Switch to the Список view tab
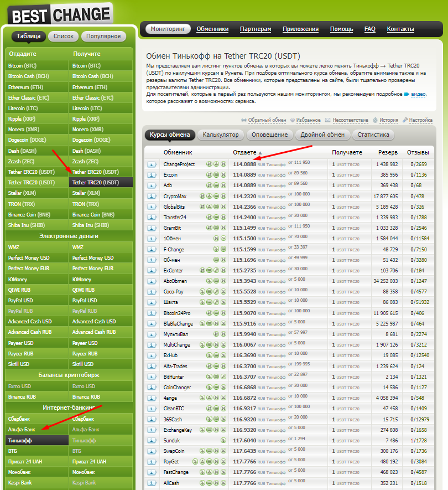 64,36
